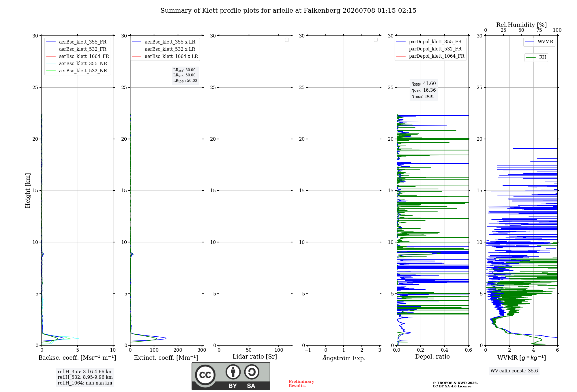Click the Creative Commons CC circle icon
The height and width of the screenshot is (392, 577).
tap(205, 375)
